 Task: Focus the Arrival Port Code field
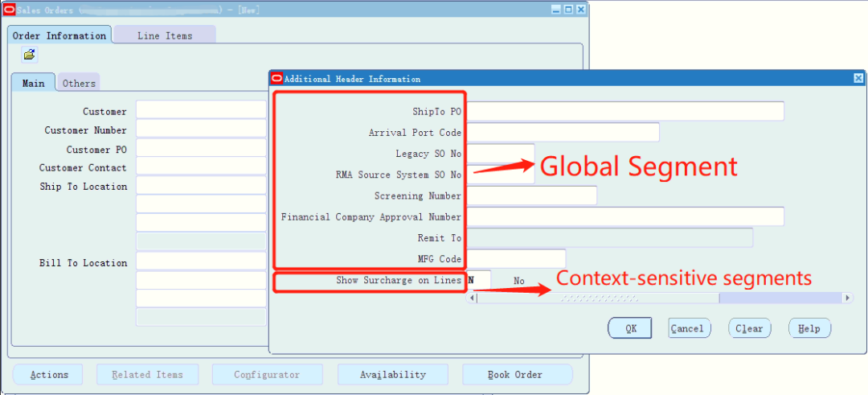tap(563, 133)
